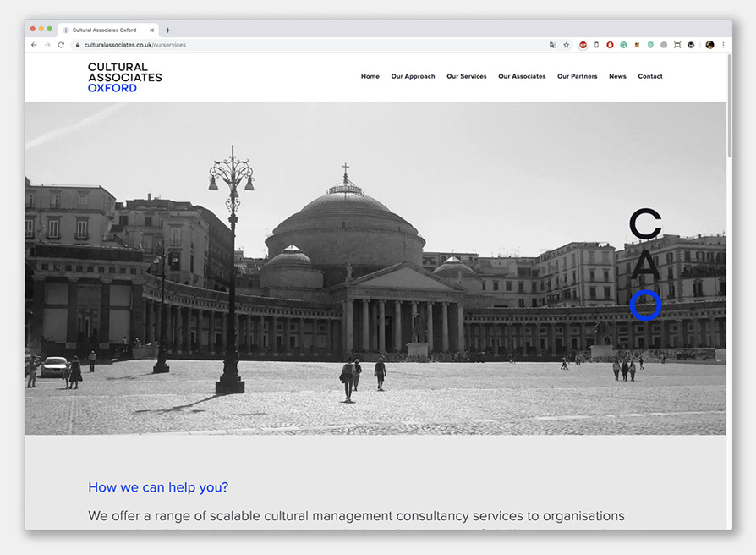The image size is (756, 555).
Task: Close the Cultural Associates Oxford tab
Action: coord(152,30)
